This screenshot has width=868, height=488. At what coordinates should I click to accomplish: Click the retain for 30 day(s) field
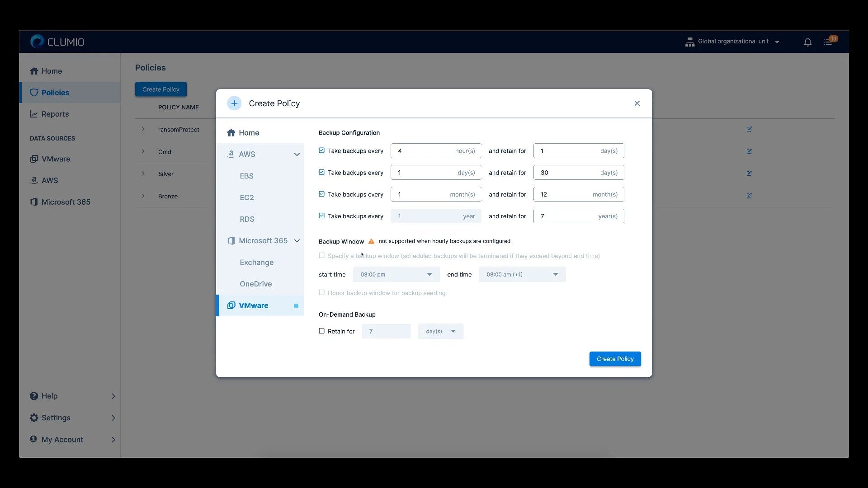click(579, 173)
